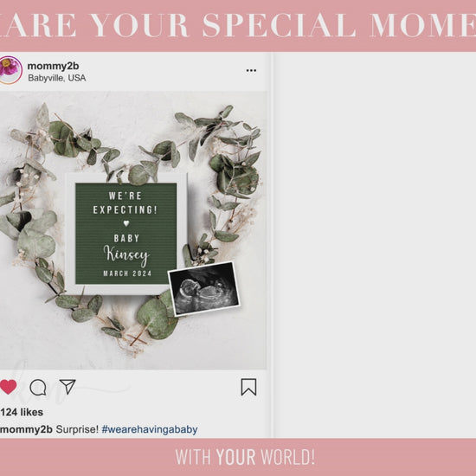Viewport: 476px width, 476px height.
Task: Click the MARCH 2024 date text
Action: coord(127,273)
